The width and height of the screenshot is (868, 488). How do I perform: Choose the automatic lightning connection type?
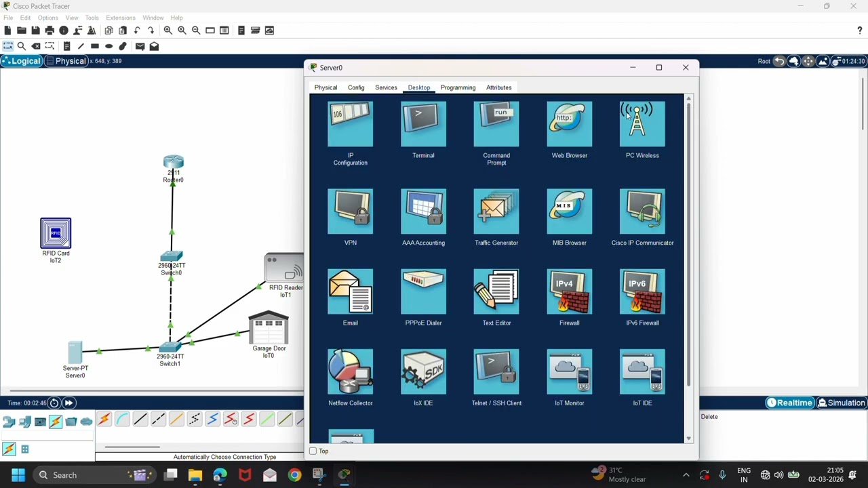click(x=104, y=420)
